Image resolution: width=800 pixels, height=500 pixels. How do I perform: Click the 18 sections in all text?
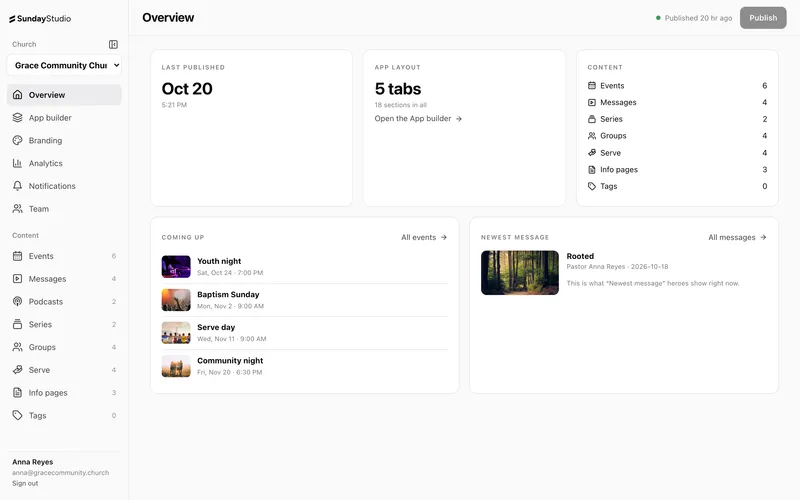pyautogui.click(x=401, y=105)
